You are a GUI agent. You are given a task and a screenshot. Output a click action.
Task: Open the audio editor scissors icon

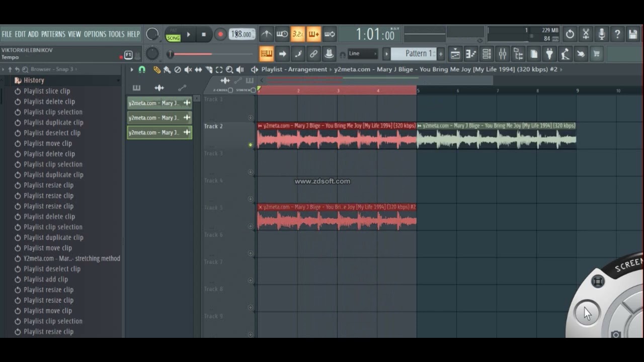point(586,34)
